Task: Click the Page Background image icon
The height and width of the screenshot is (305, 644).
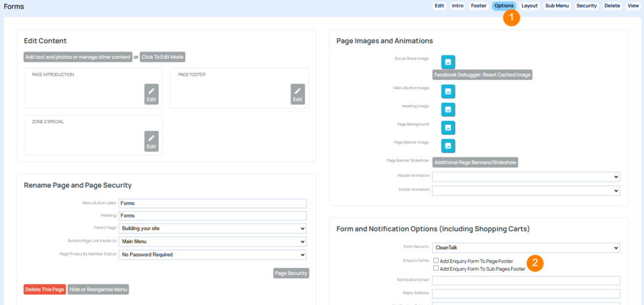Action: tap(448, 127)
